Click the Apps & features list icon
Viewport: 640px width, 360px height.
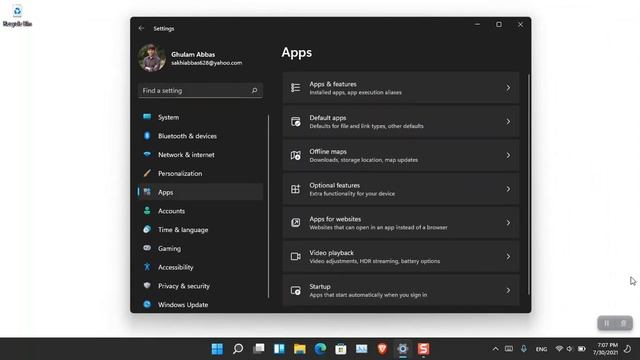pos(296,88)
